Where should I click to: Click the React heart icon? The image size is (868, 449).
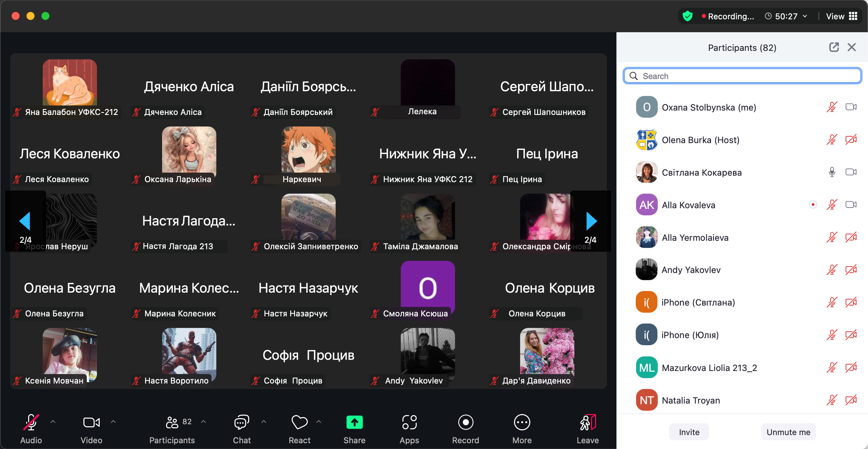click(299, 423)
